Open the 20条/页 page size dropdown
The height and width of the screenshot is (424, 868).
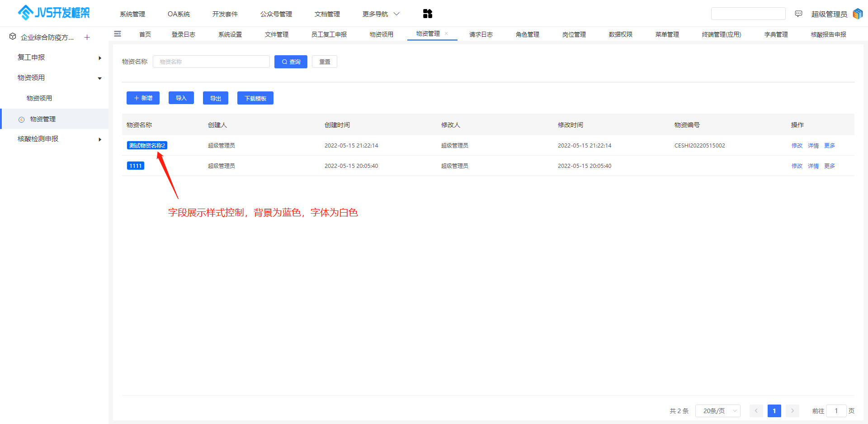coord(717,411)
